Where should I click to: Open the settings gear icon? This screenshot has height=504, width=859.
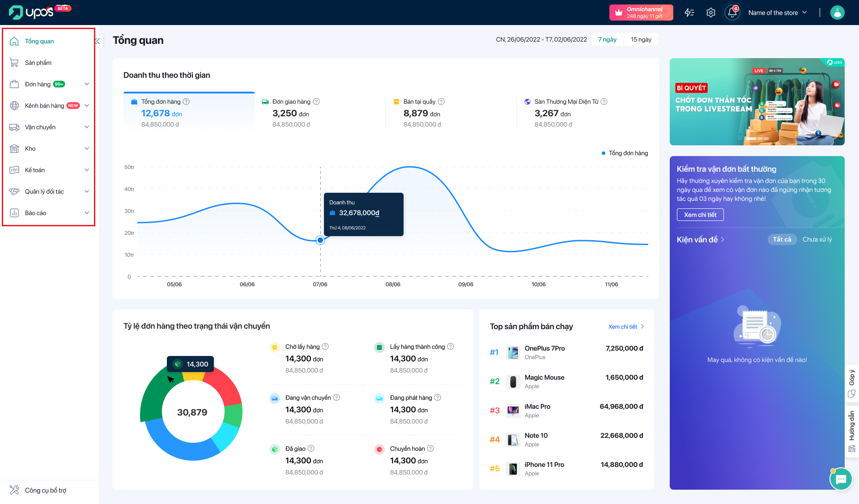711,13
